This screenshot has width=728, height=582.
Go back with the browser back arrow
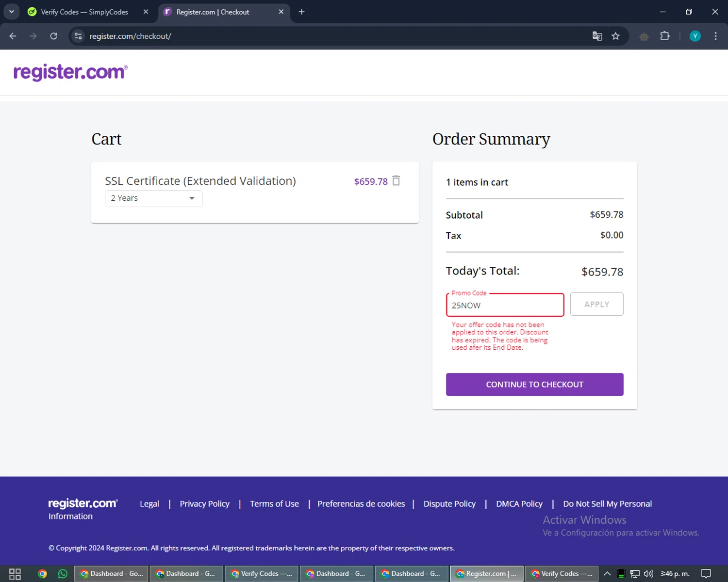click(x=13, y=36)
